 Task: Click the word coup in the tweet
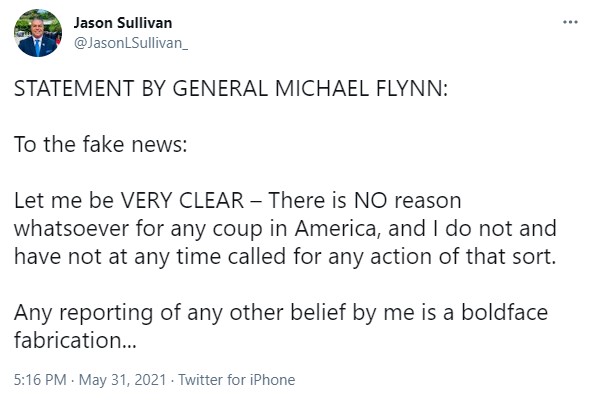[x=238, y=230]
